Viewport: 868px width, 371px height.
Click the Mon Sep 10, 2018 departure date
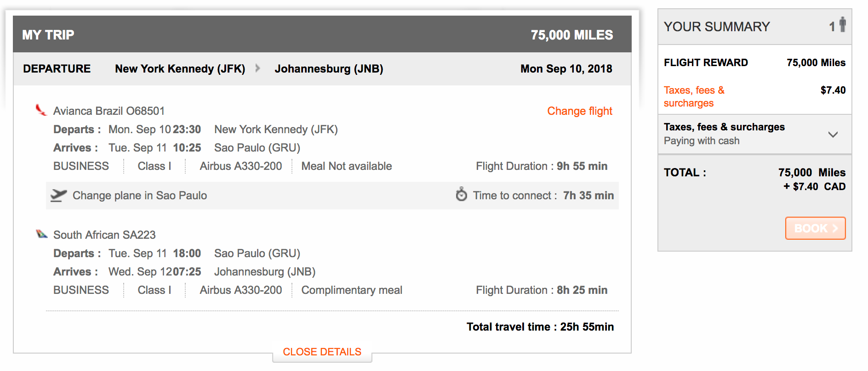click(566, 69)
